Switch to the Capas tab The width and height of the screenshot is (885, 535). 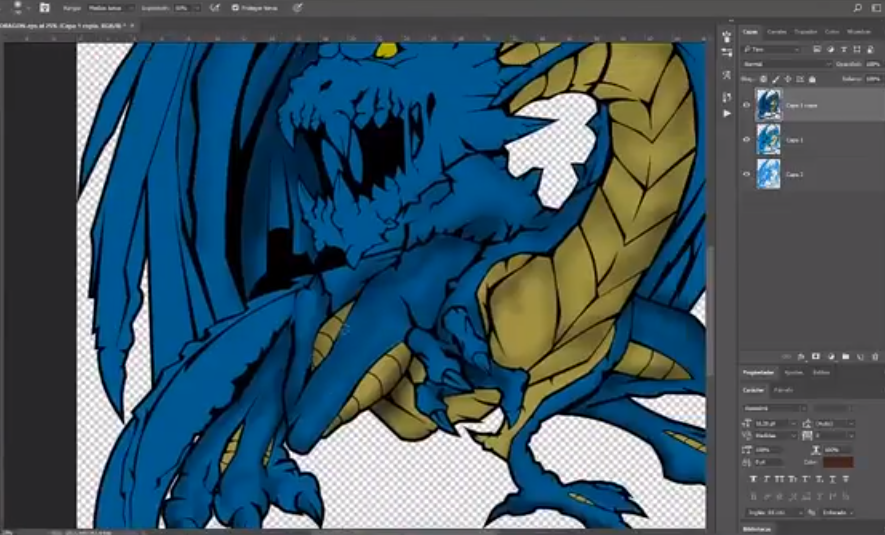click(x=750, y=32)
